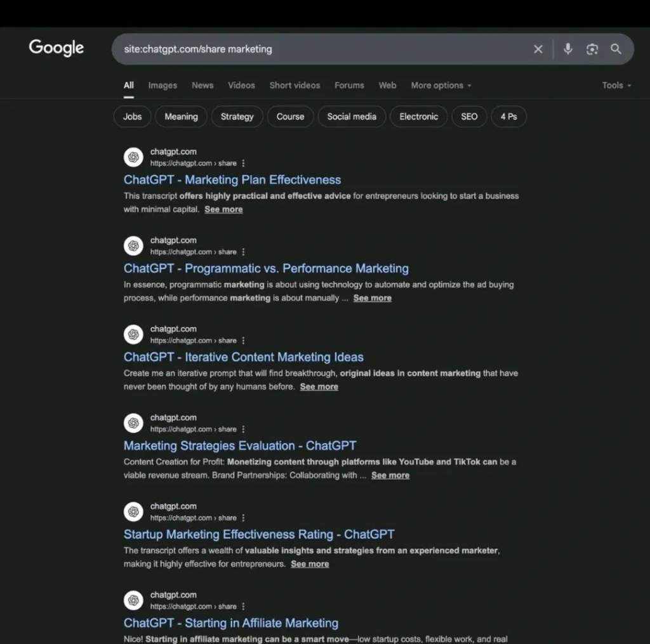650x644 pixels.
Task: Toggle the Jobs filter chip
Action: point(131,117)
